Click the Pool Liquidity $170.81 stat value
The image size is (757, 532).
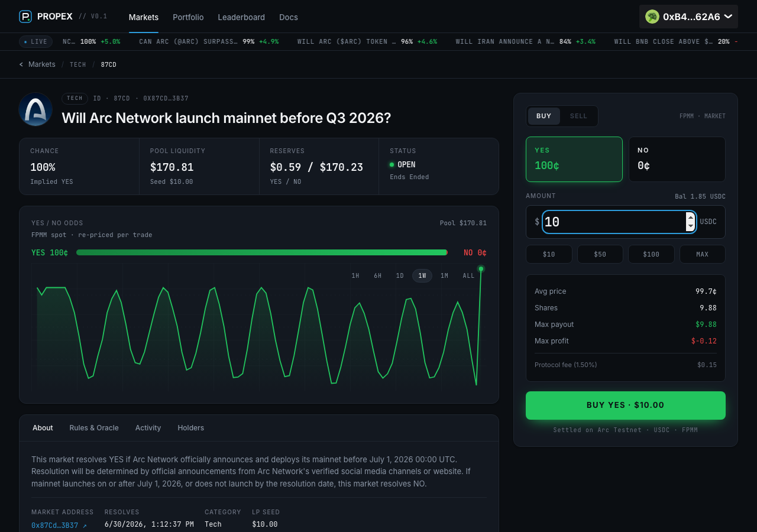pos(172,167)
